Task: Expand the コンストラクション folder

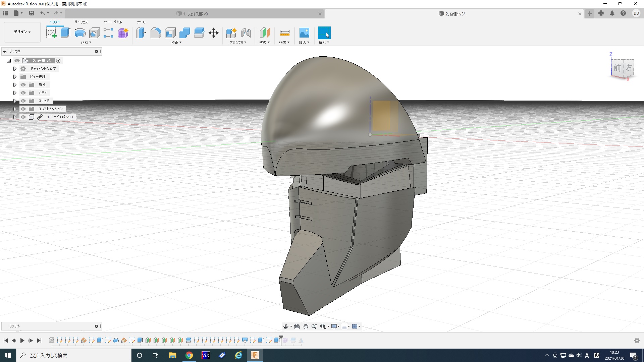Action: [15, 109]
